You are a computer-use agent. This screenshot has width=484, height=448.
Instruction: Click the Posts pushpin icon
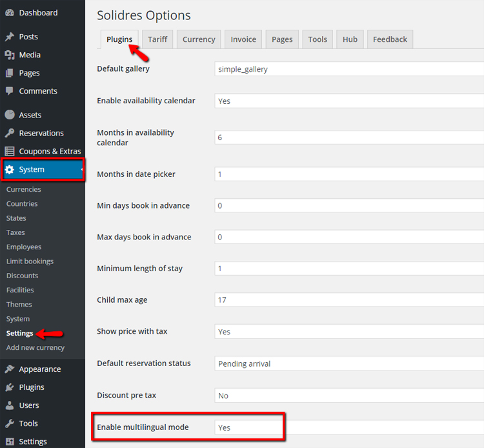(10, 36)
